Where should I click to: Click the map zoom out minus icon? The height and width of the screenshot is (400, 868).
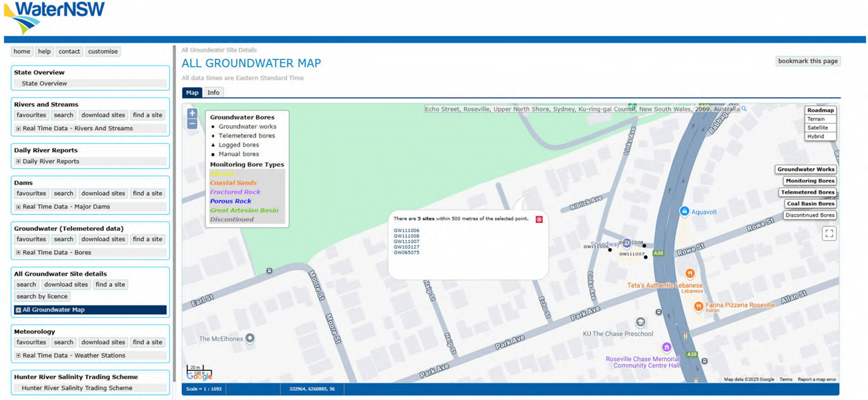192,124
